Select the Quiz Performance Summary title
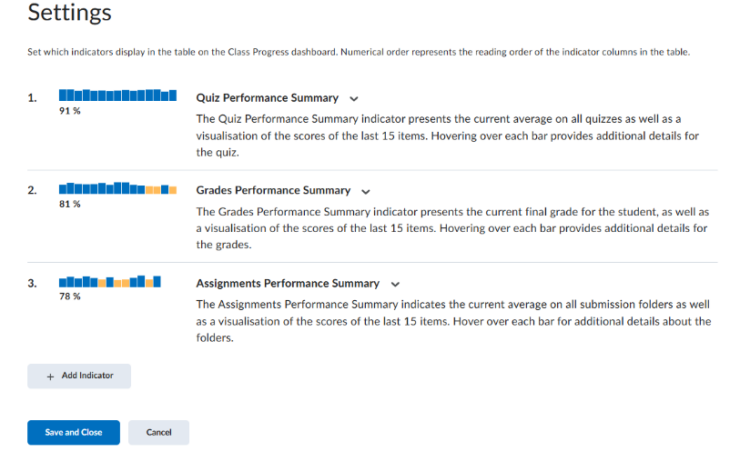This screenshot has height=472, width=740. pyautogui.click(x=268, y=98)
